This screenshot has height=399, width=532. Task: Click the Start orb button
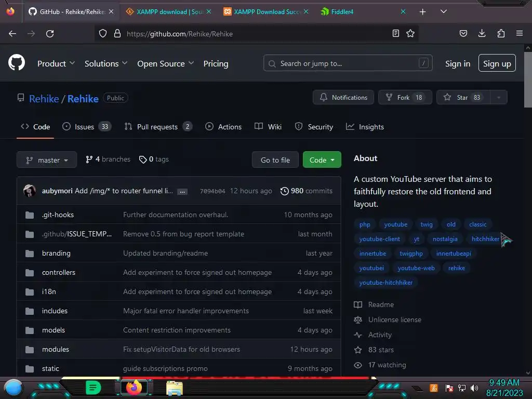coord(14,388)
